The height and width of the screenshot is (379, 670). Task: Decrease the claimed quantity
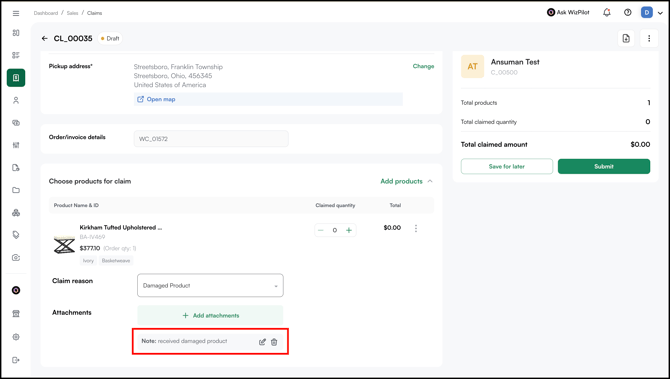point(321,230)
